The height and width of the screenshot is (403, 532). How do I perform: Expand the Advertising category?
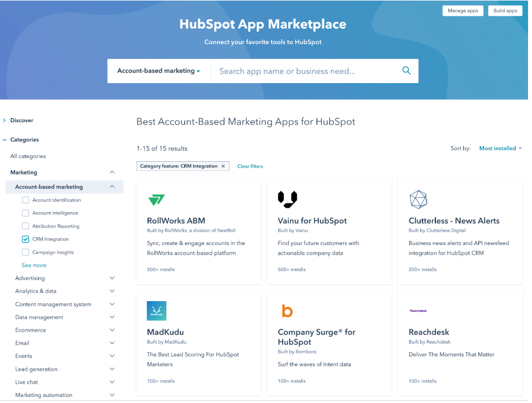tap(112, 278)
